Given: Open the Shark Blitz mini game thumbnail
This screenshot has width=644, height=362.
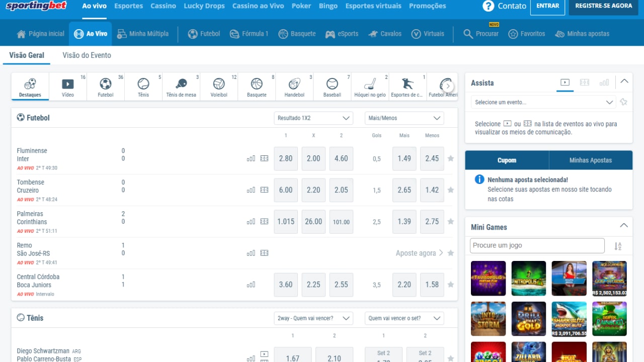Looking at the screenshot, I should [569, 319].
